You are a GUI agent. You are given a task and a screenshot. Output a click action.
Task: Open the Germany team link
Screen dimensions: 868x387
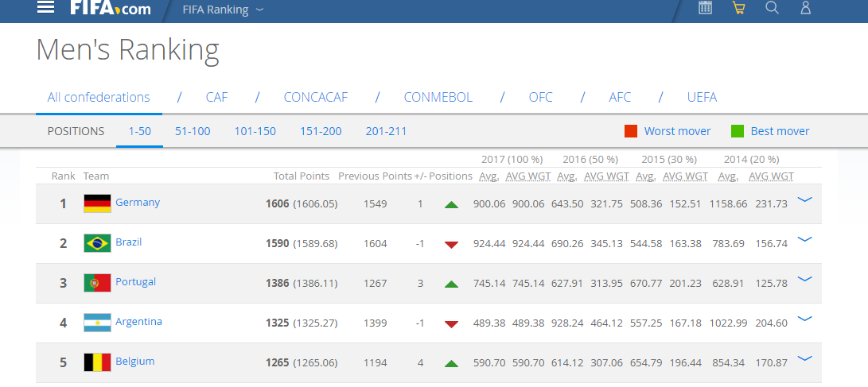pos(138,203)
